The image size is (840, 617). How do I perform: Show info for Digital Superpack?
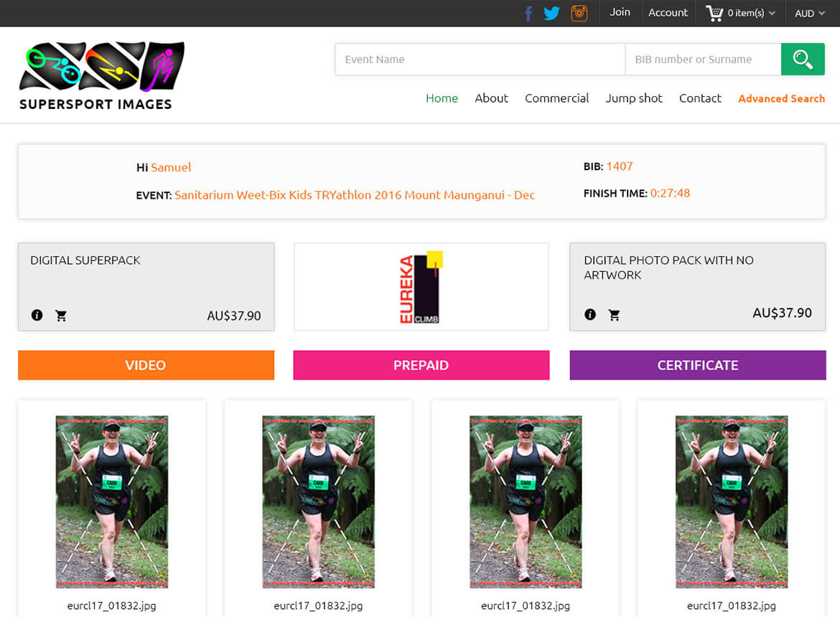[x=37, y=316]
